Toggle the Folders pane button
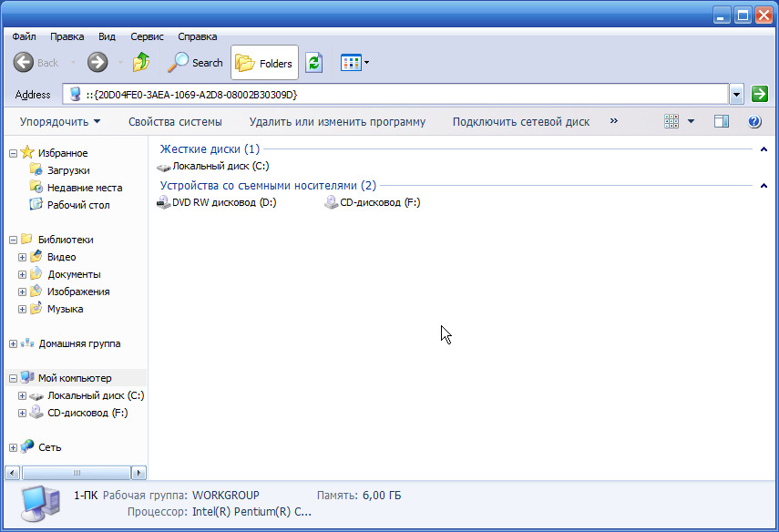Image resolution: width=779 pixels, height=532 pixels. (264, 63)
